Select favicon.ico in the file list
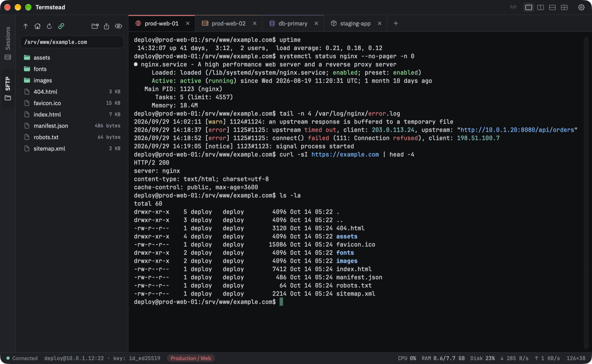 [x=72, y=103]
